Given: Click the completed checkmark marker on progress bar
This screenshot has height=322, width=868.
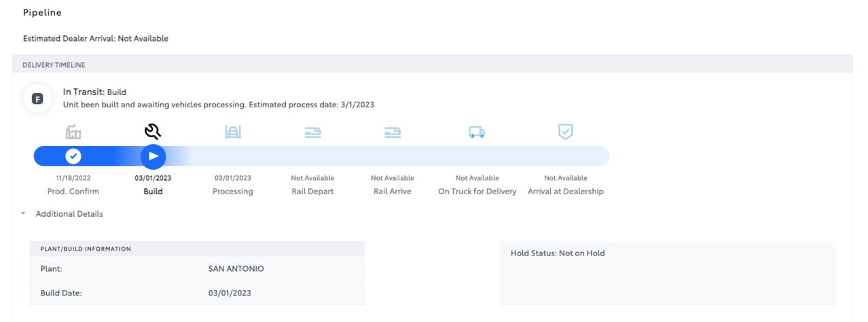Looking at the screenshot, I should coord(73,156).
